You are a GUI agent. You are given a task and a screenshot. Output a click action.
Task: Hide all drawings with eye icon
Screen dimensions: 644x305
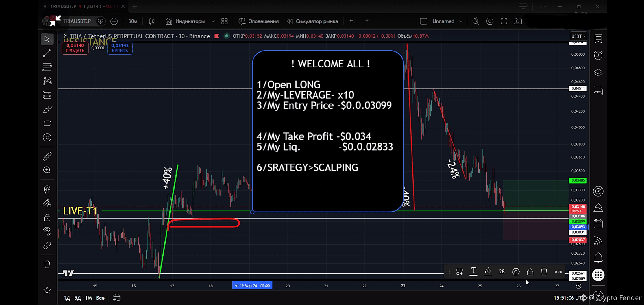pyautogui.click(x=47, y=231)
